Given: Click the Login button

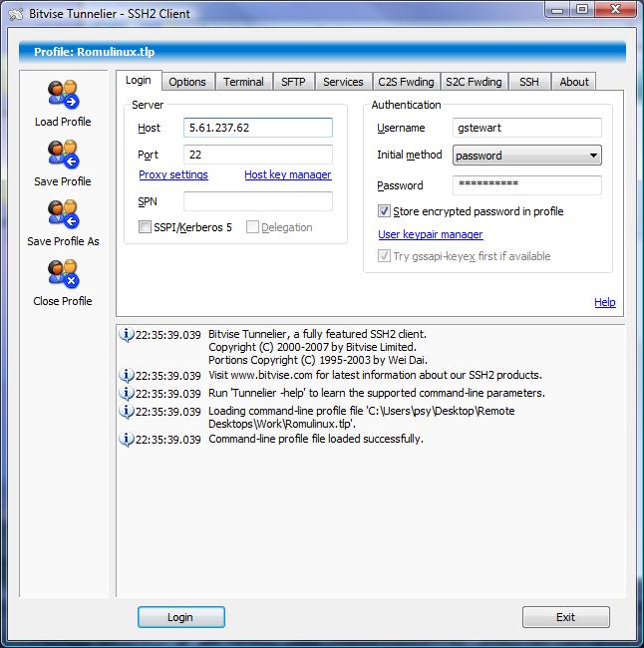Looking at the screenshot, I should coord(181,617).
